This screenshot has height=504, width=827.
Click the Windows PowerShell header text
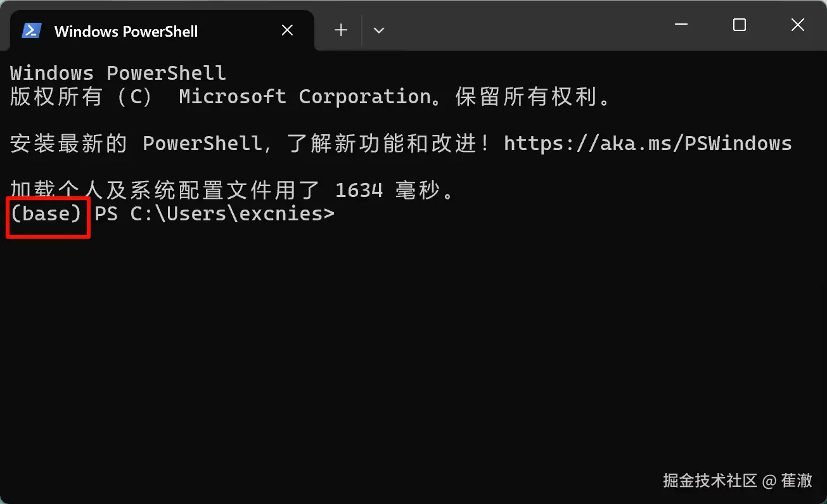coord(118,72)
